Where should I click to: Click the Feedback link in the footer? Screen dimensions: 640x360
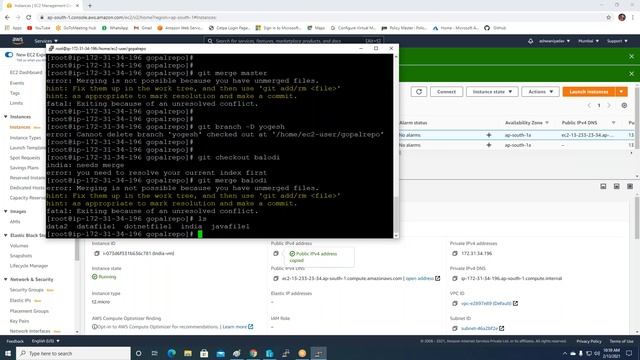pyautogui.click(x=15, y=341)
